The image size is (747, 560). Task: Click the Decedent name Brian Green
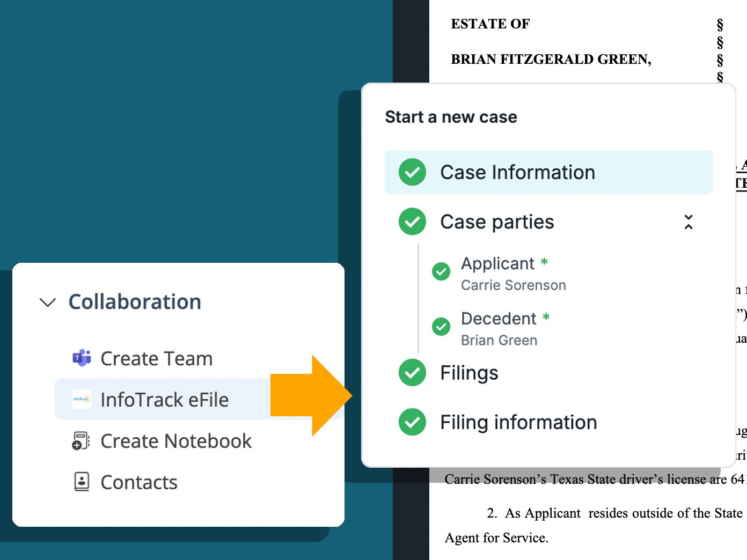pos(499,340)
